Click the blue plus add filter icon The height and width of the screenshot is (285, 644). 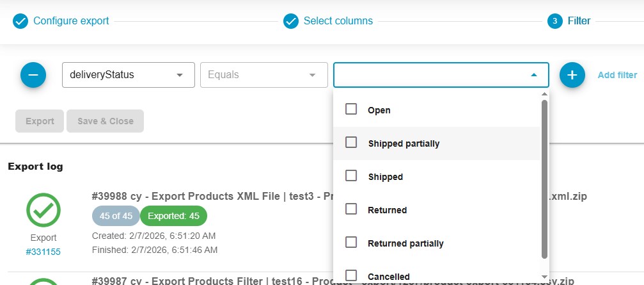572,75
